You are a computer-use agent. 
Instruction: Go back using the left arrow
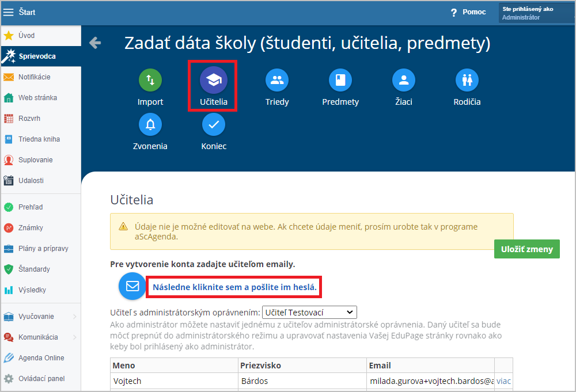[95, 43]
